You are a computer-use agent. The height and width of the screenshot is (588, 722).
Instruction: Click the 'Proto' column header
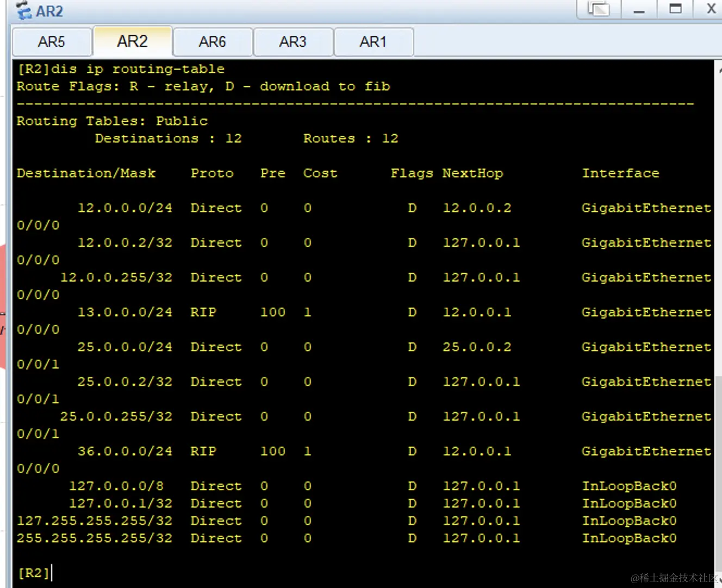212,173
